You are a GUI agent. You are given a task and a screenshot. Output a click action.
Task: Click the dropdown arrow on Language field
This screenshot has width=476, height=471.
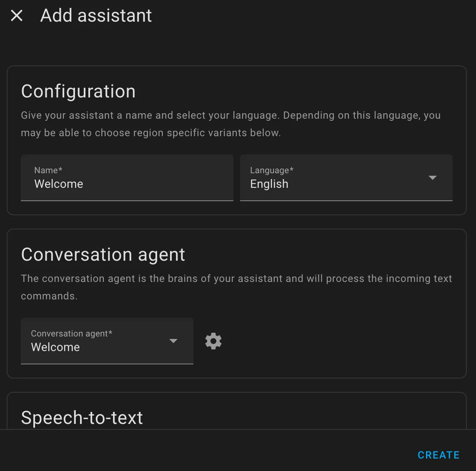(x=432, y=178)
